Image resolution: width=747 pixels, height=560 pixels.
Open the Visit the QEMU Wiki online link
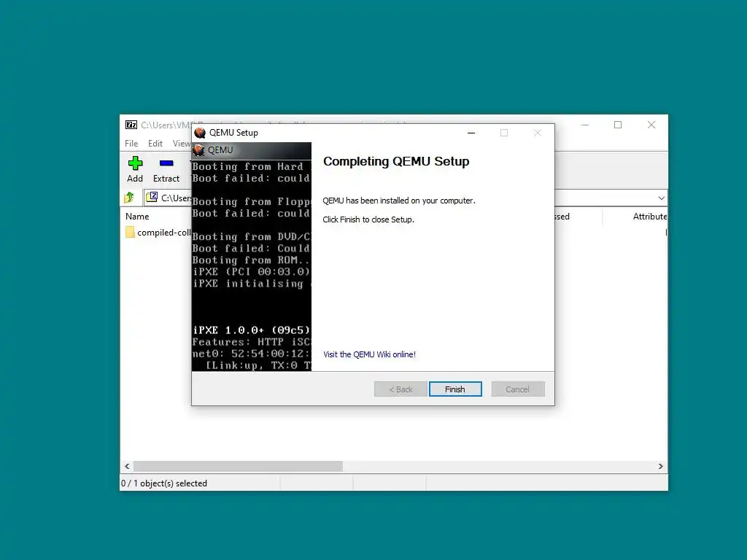(x=369, y=354)
